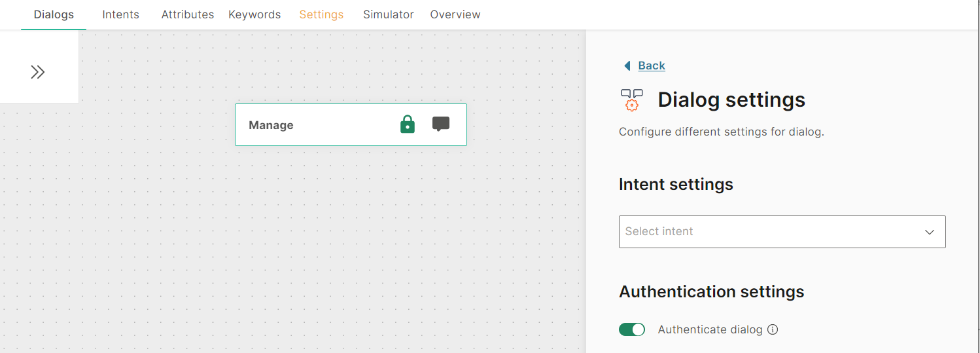This screenshot has height=353, width=980.
Task: Select the Settings tab
Action: coord(321,14)
